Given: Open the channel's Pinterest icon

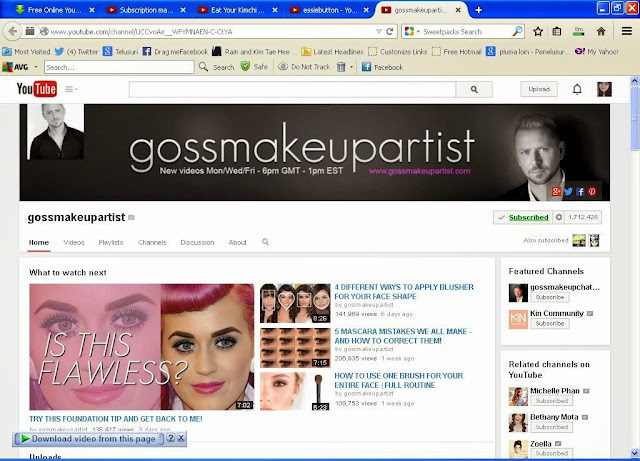Looking at the screenshot, I should (x=592, y=192).
